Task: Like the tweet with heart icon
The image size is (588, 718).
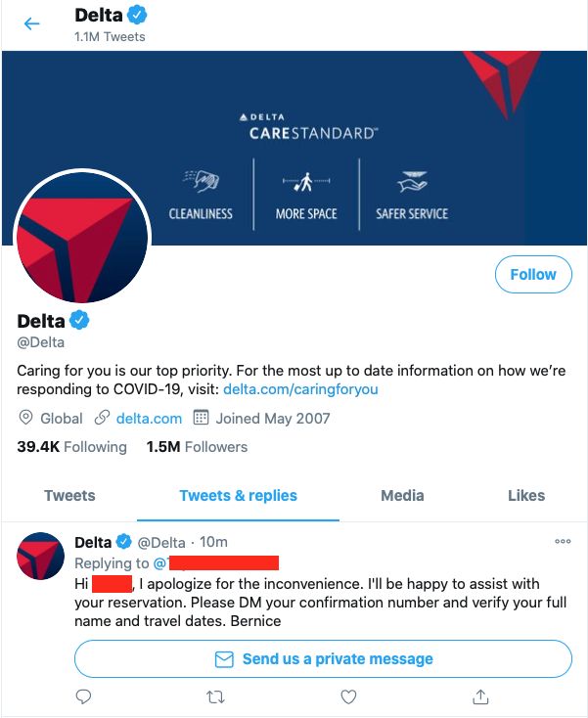Action: coord(348,696)
